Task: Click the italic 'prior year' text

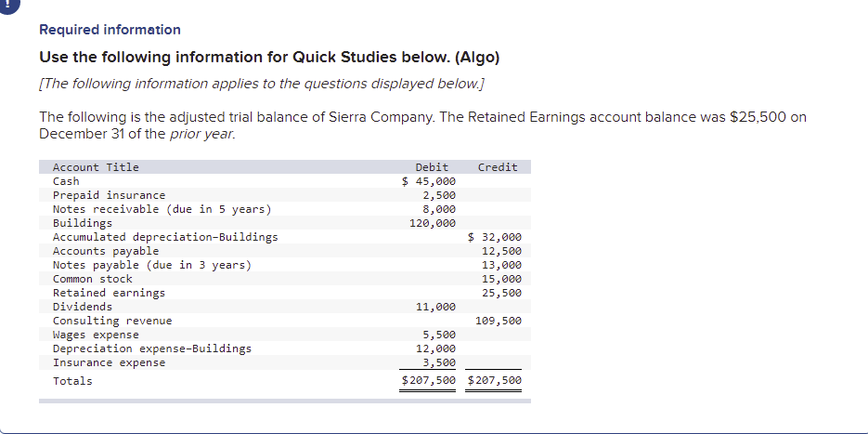Action: pos(202,134)
